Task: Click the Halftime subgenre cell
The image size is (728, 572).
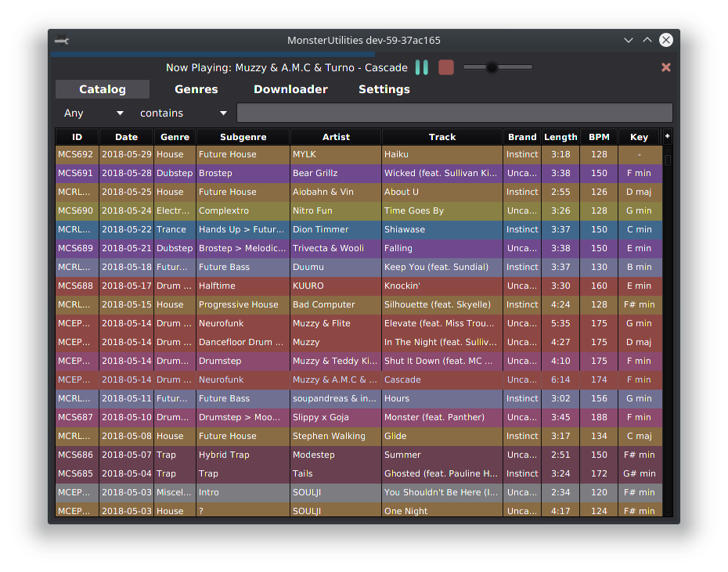Action: [243, 286]
